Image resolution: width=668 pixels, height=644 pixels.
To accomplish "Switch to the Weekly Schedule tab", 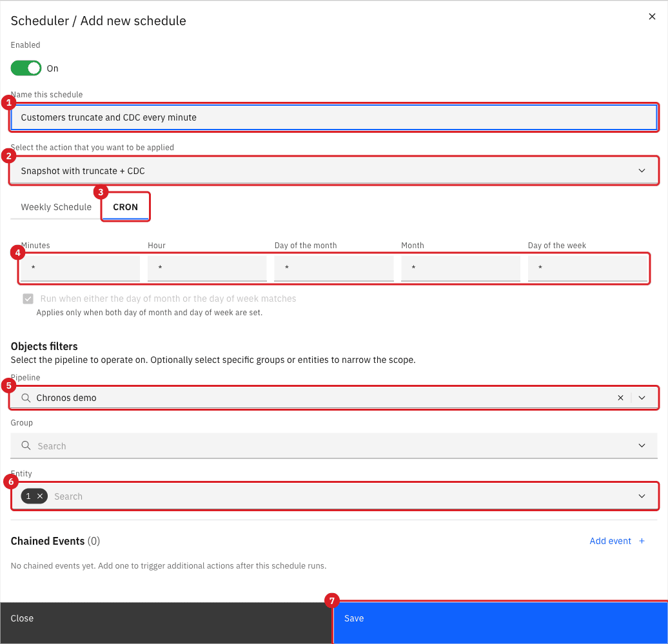I will (56, 207).
